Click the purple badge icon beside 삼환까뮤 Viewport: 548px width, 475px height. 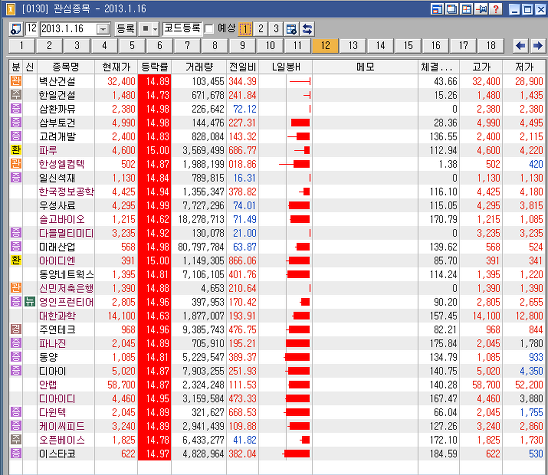point(16,109)
